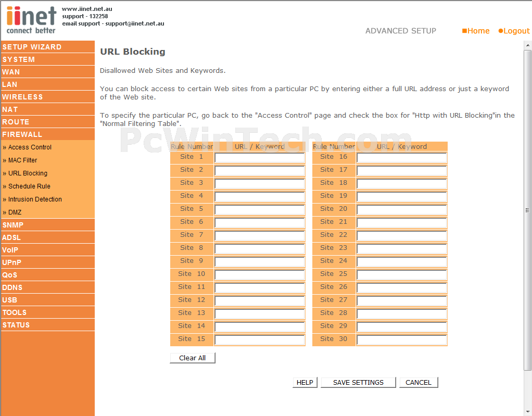532x416 pixels.
Task: Focus the Site 20 URL field
Action: click(x=402, y=210)
